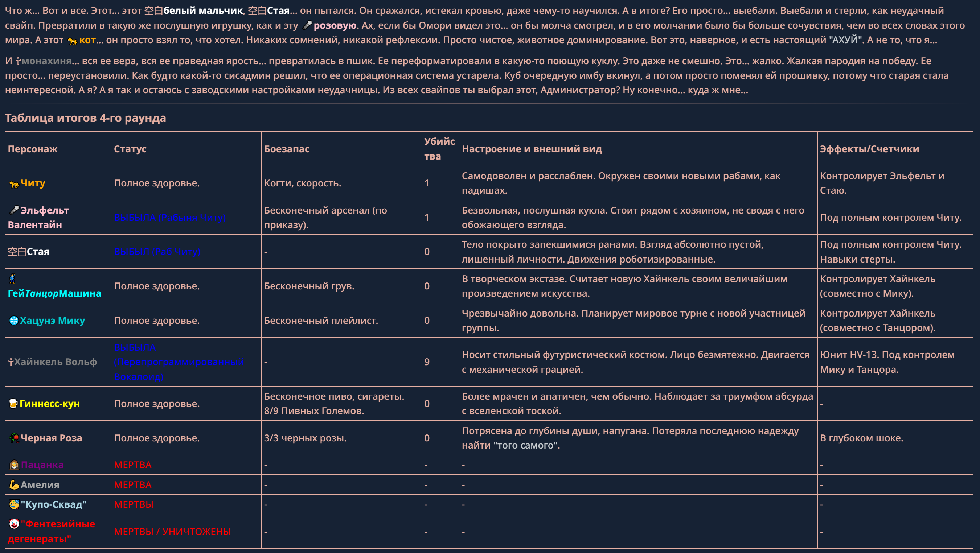Click the red МЕРТВА status for Амелия
Image resolution: width=980 pixels, height=553 pixels.
133,484
